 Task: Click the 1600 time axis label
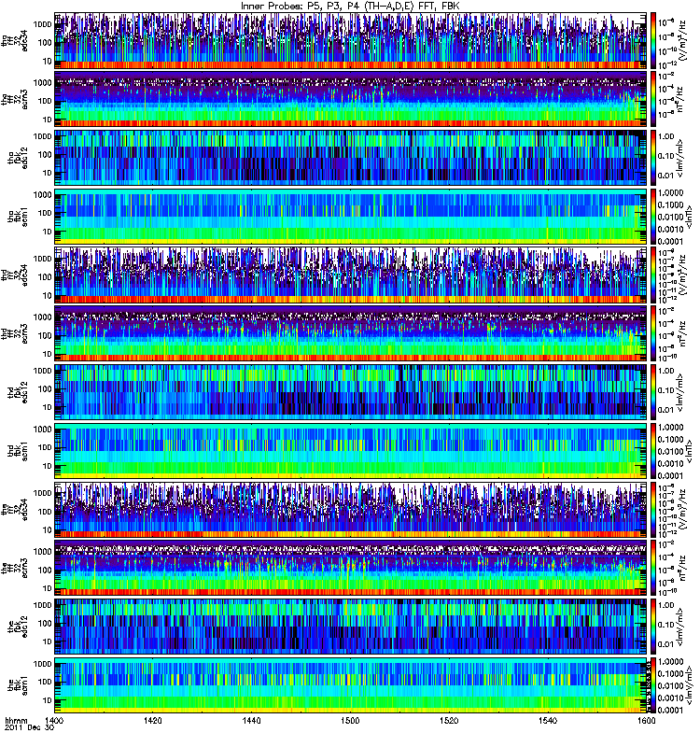646,720
